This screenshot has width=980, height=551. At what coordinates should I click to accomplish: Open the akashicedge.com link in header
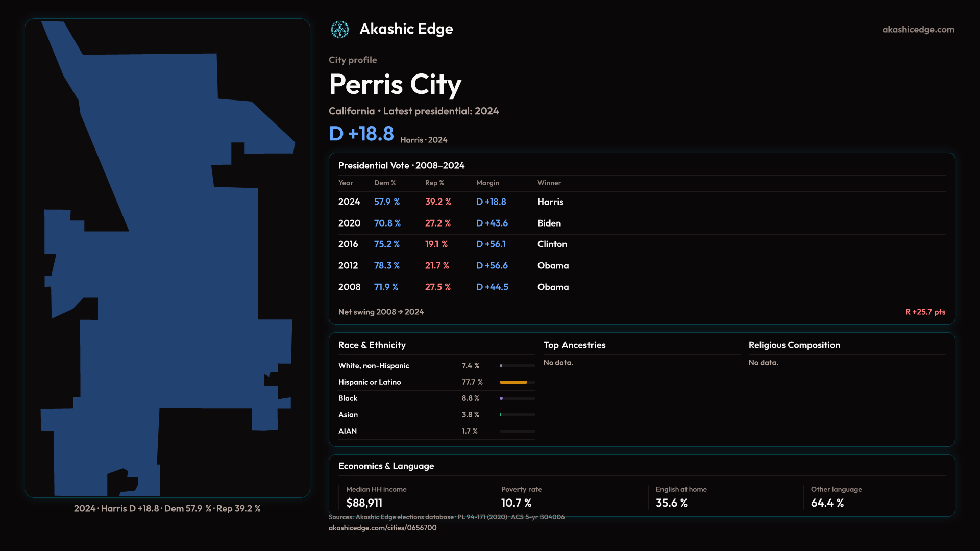(918, 30)
